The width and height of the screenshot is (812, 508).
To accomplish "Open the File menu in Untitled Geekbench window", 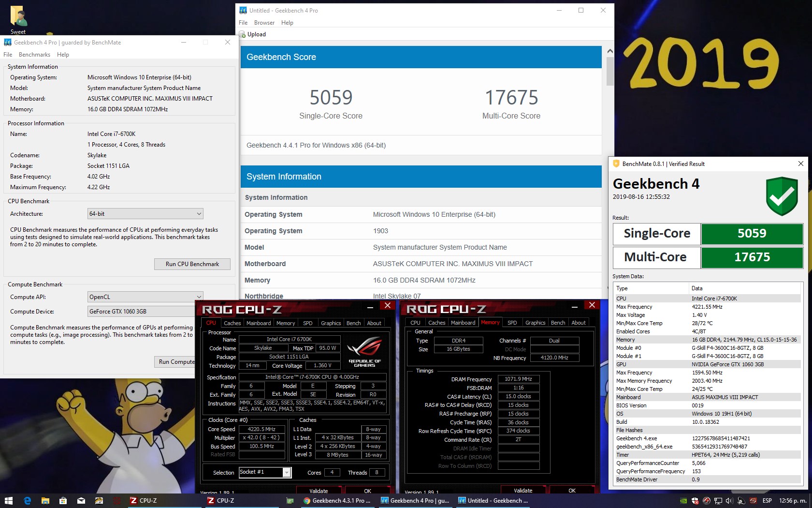I will (x=243, y=23).
